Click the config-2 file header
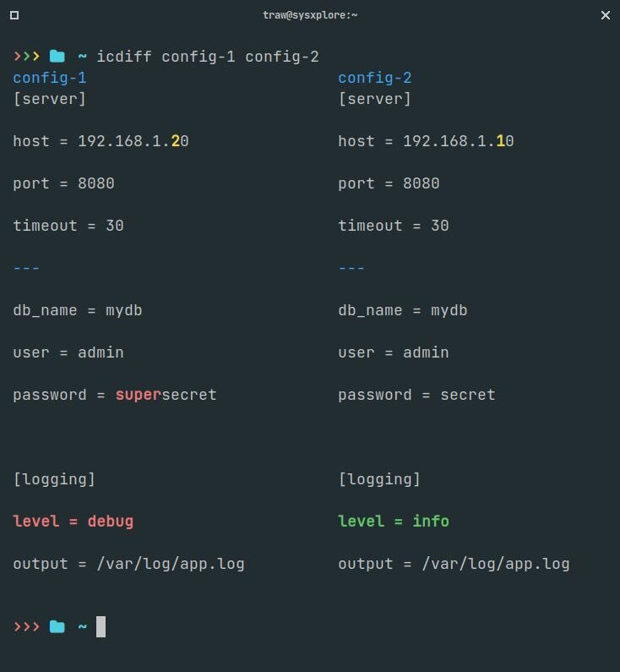The image size is (620, 672). (375, 78)
